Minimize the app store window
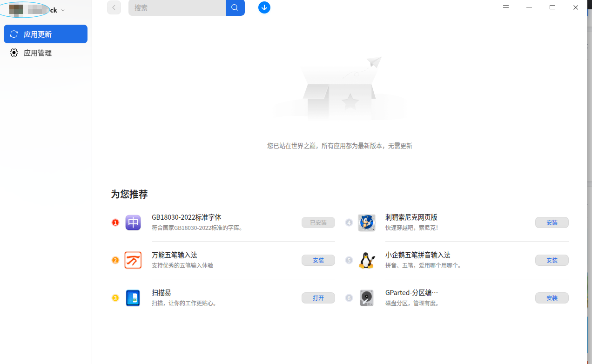 529,7
